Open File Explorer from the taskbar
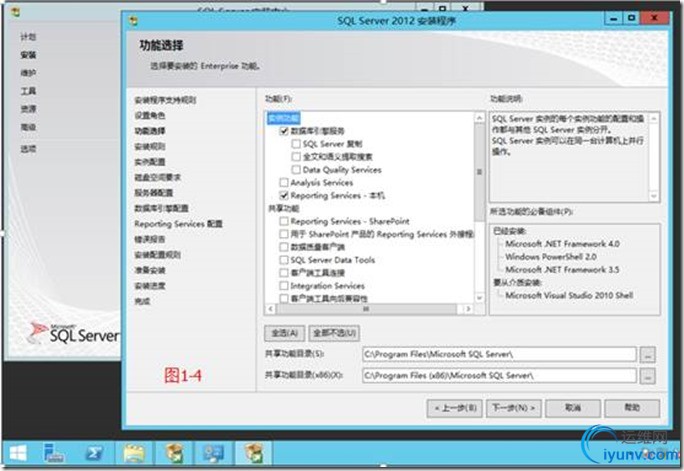The height and width of the screenshot is (471, 684). (x=134, y=454)
